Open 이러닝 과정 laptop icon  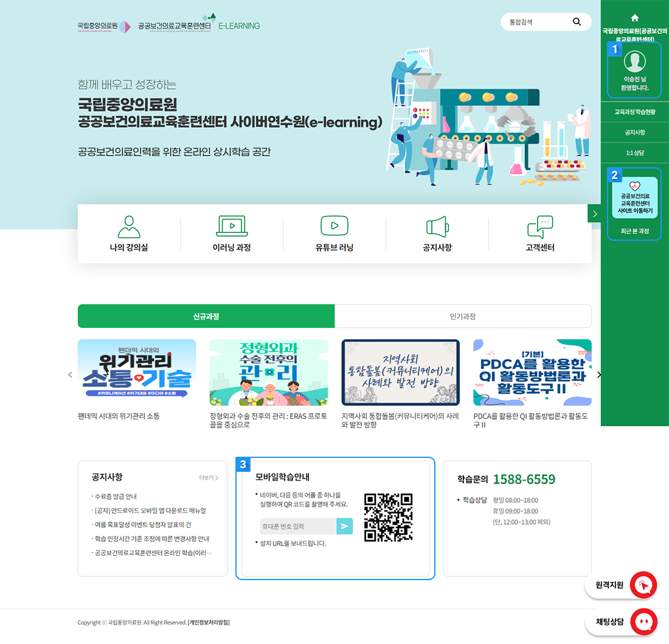tap(232, 226)
